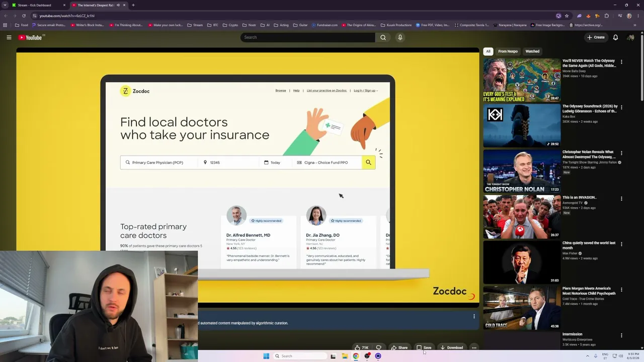The image size is (644, 362).
Task: Like the video with the thumbs-up button
Action: click(x=361, y=347)
